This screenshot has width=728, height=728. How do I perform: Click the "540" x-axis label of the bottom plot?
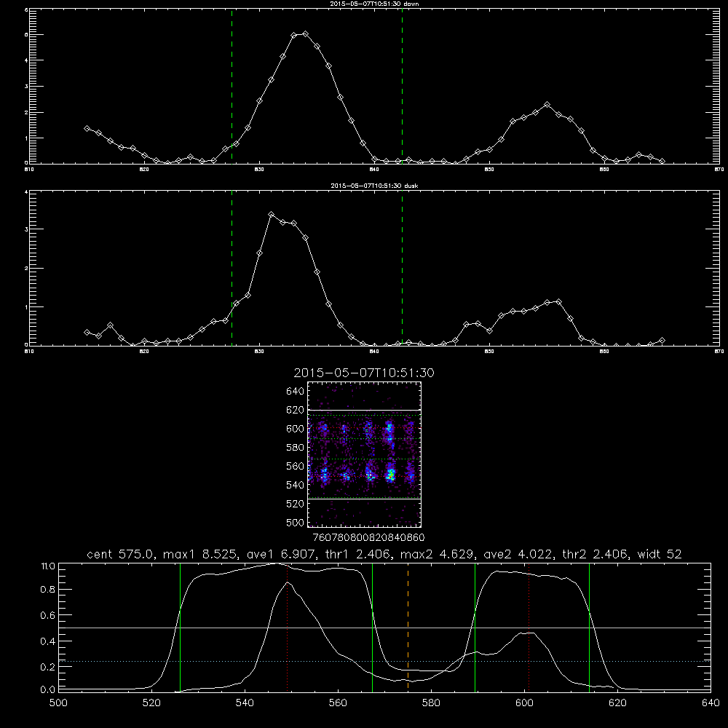pos(245,703)
